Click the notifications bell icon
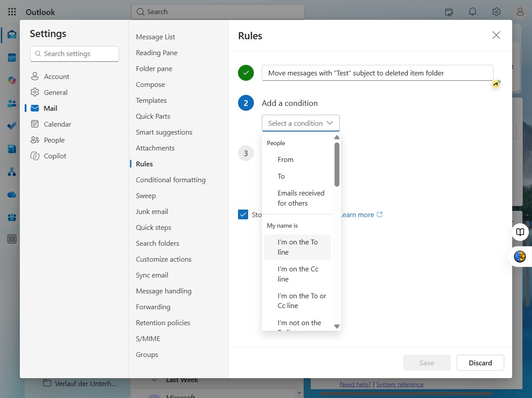Image resolution: width=532 pixels, height=398 pixels. click(x=472, y=12)
